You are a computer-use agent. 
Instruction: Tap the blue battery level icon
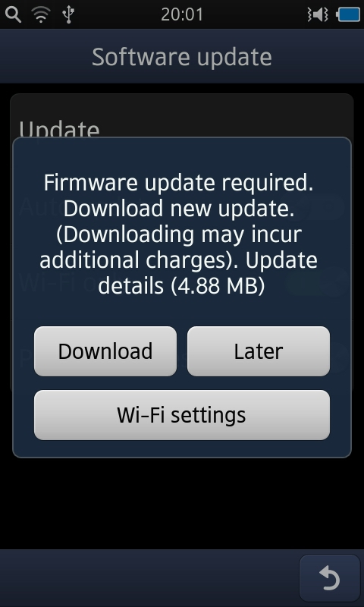pyautogui.click(x=349, y=14)
